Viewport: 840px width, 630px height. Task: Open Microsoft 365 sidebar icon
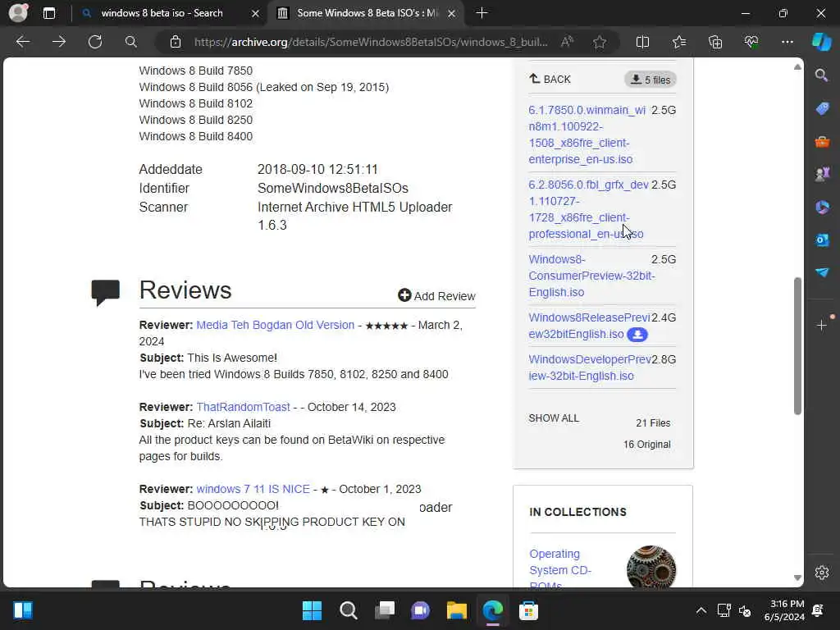822,207
